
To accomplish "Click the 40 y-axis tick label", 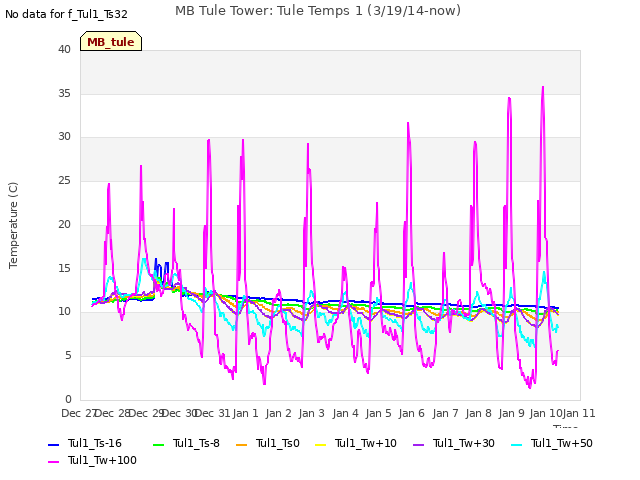I will pyautogui.click(x=64, y=49).
